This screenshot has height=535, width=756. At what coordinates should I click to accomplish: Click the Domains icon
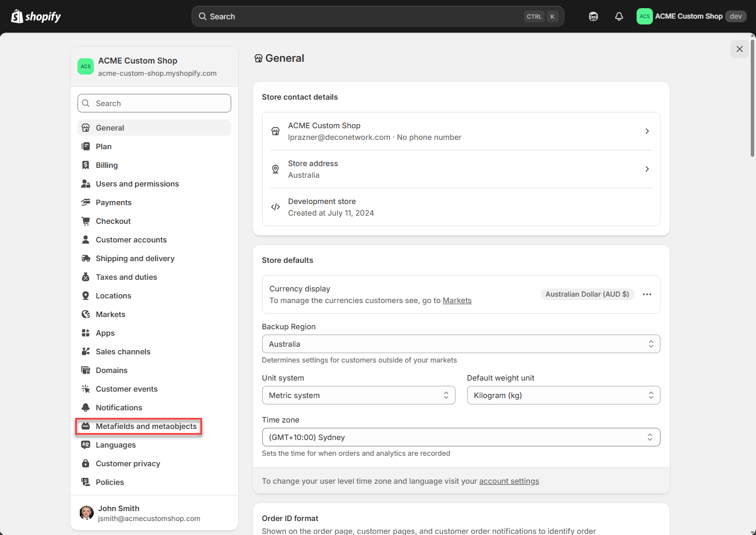click(x=86, y=370)
